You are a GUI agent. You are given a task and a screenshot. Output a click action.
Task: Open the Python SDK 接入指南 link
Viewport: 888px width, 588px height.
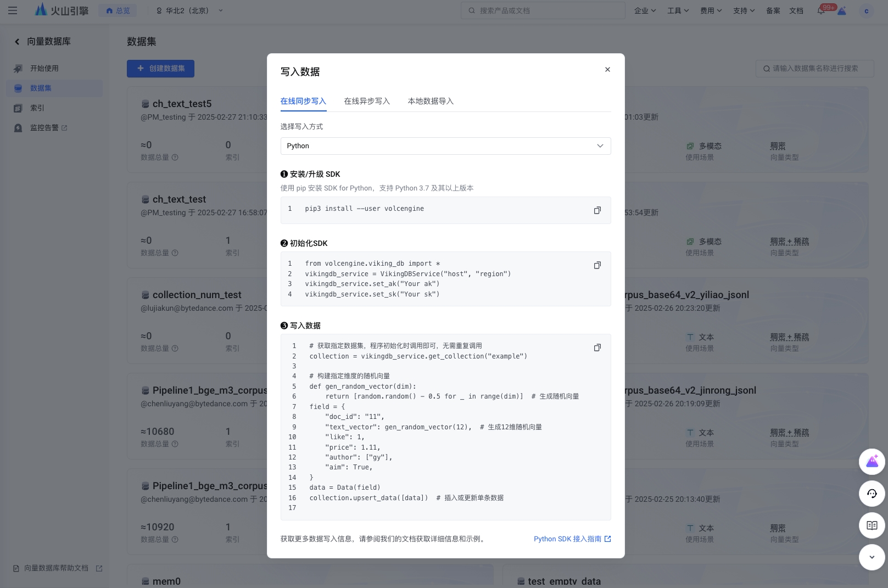[x=572, y=539]
